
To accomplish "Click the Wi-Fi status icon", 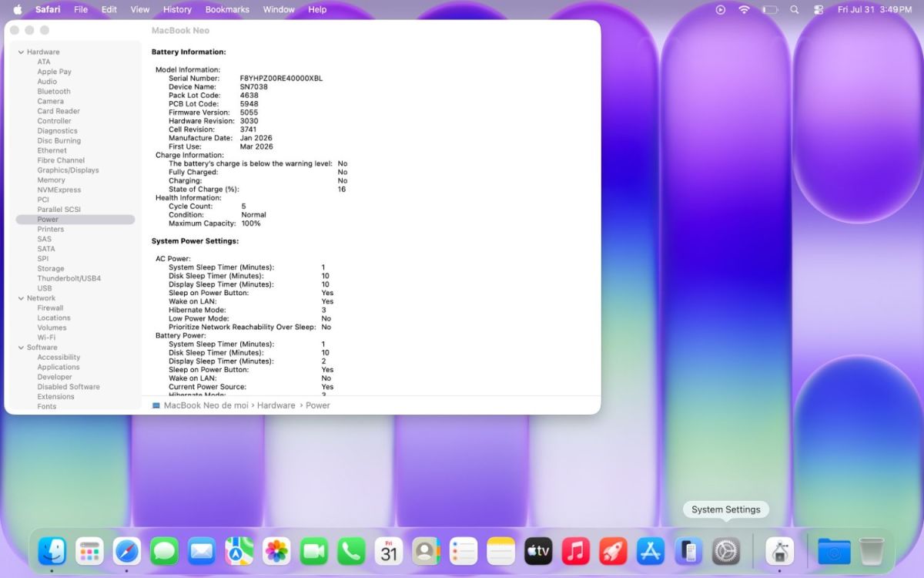I will point(744,9).
